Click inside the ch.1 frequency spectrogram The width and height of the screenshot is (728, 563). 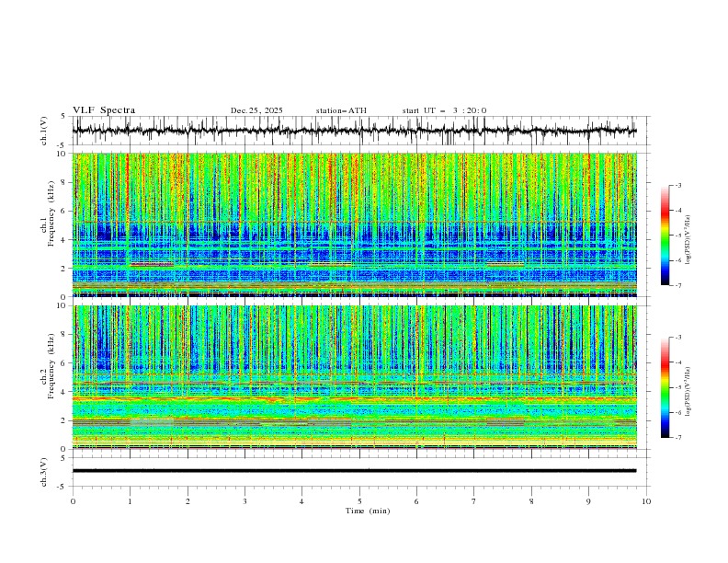(358, 224)
